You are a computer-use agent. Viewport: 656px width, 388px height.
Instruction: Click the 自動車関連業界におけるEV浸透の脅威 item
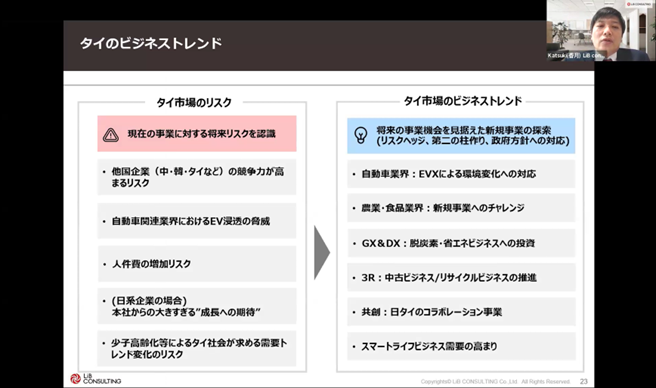tap(197, 221)
